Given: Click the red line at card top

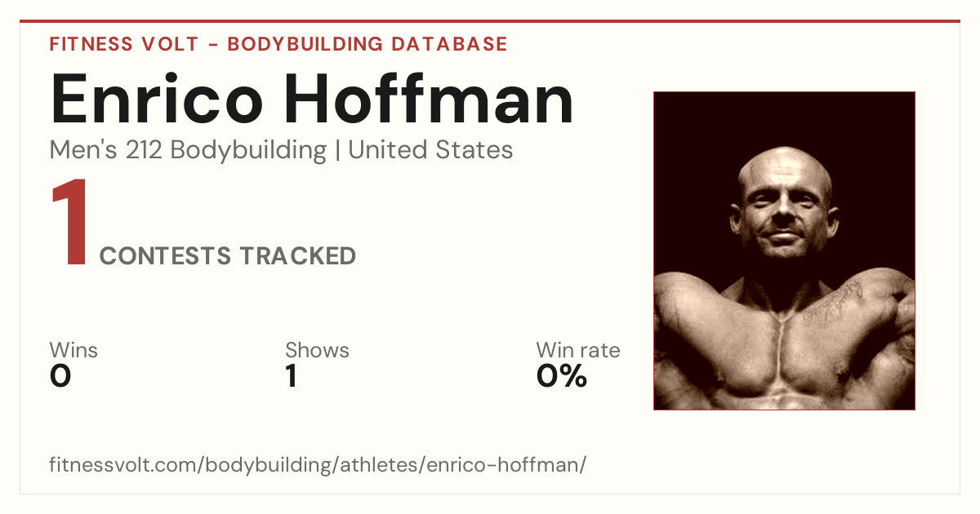Looking at the screenshot, I should pos(490,21).
